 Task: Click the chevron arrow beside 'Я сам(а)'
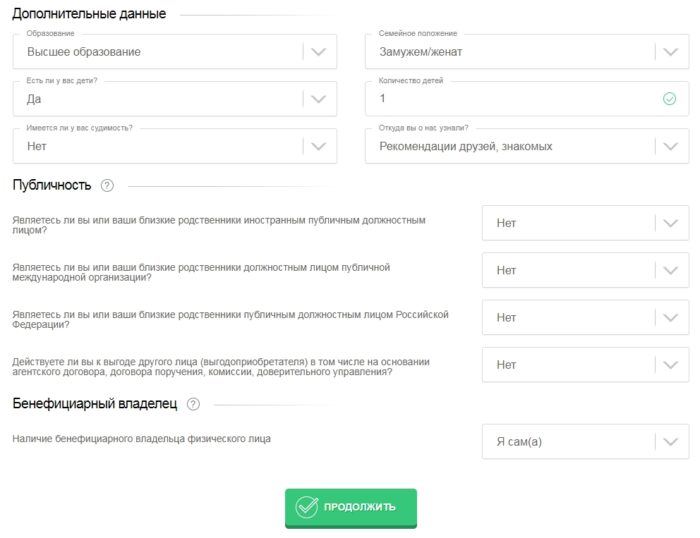pos(669,442)
